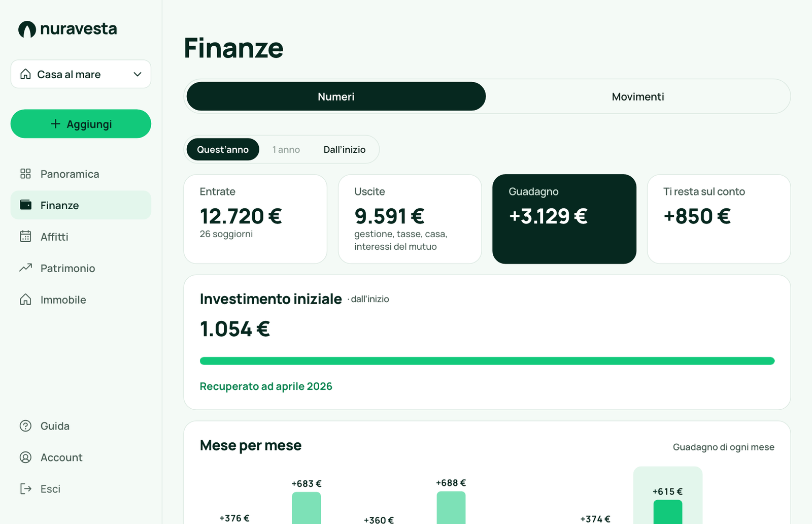Open the Guida help link
812x524 pixels.
coord(81,426)
